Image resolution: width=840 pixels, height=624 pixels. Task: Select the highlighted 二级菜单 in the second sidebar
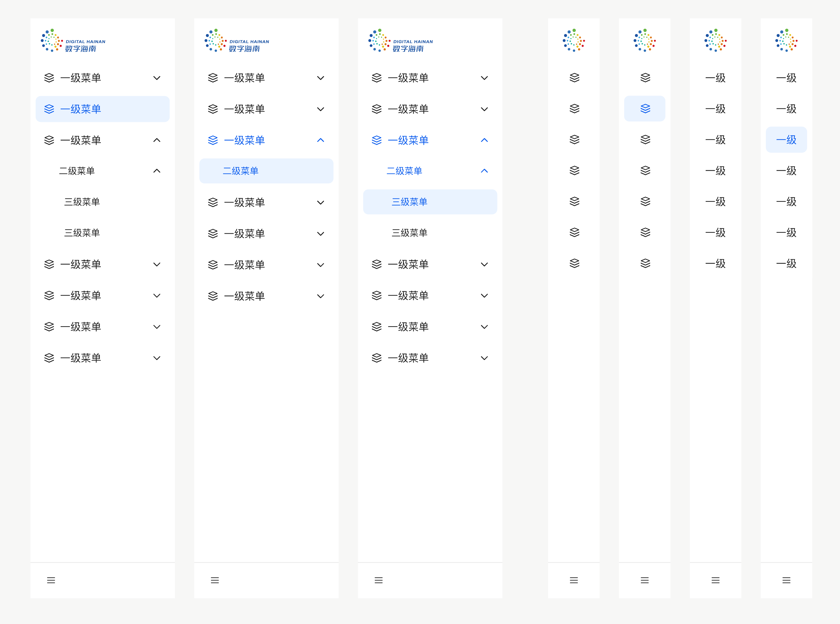(x=266, y=171)
